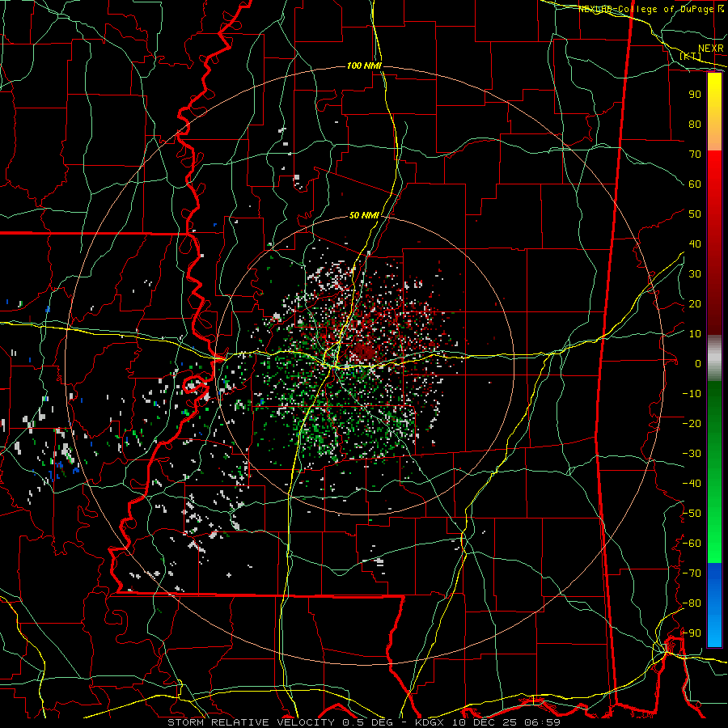Click the "20" value on the velocity scale

pos(695,304)
